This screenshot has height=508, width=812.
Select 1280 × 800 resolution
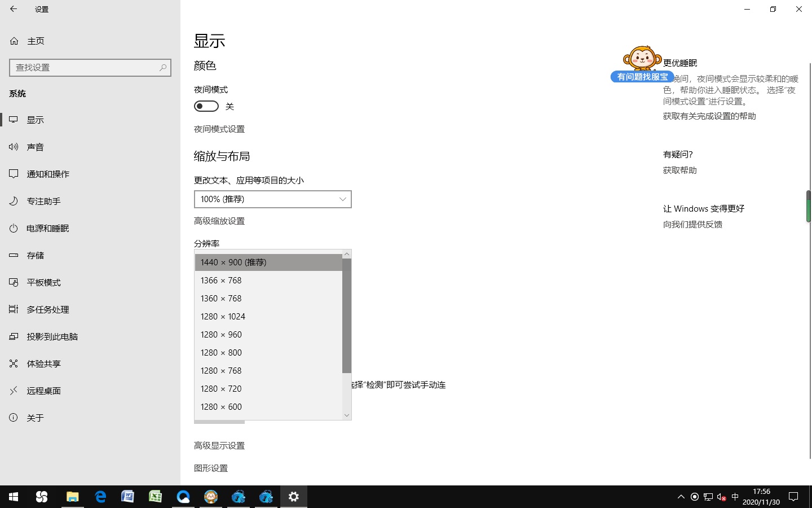tap(268, 353)
